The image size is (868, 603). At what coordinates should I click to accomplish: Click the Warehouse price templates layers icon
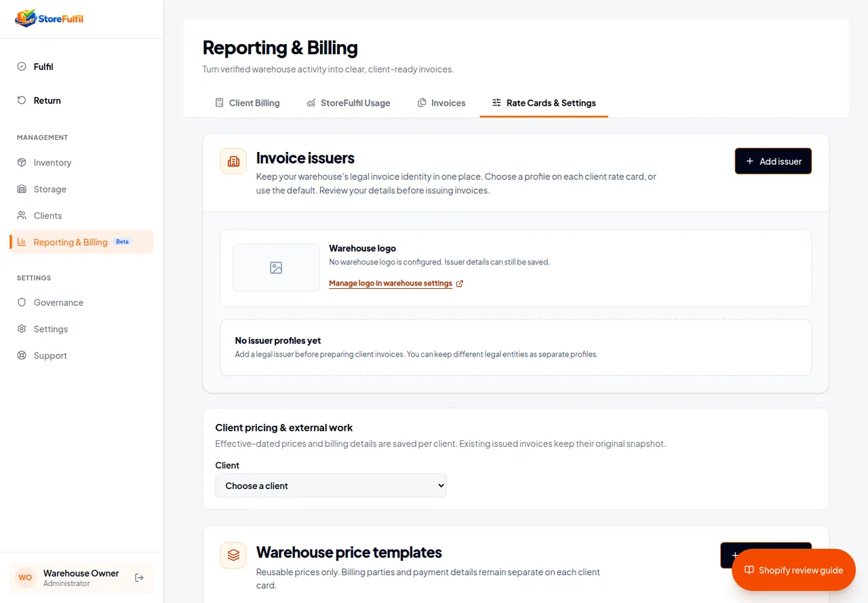point(233,556)
